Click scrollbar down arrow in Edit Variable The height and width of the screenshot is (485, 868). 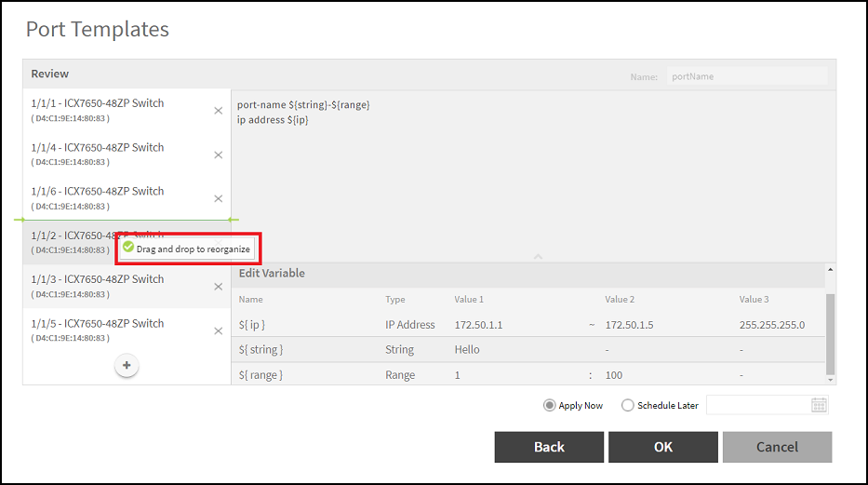pyautogui.click(x=830, y=380)
